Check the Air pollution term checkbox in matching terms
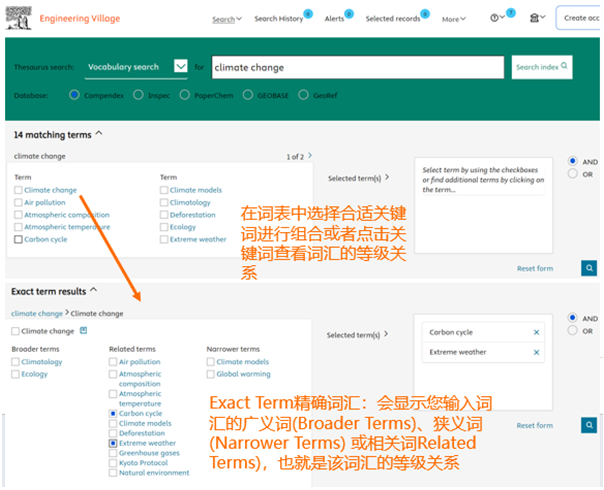 pos(18,202)
